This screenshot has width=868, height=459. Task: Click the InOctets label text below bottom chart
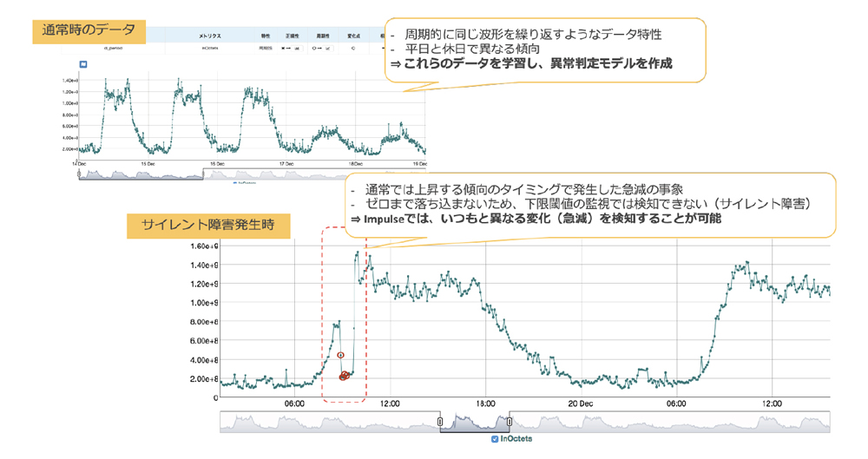click(x=516, y=438)
